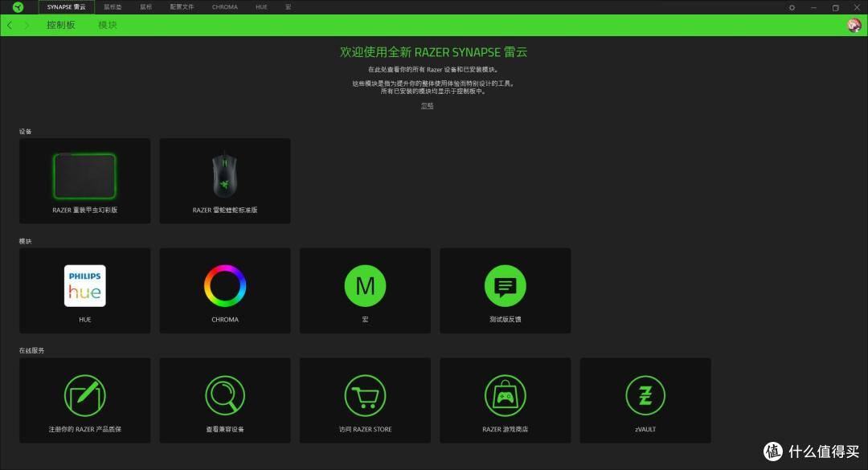Switch to the 鼠标 tab
Image resolution: width=868 pixels, height=470 pixels.
145,7
